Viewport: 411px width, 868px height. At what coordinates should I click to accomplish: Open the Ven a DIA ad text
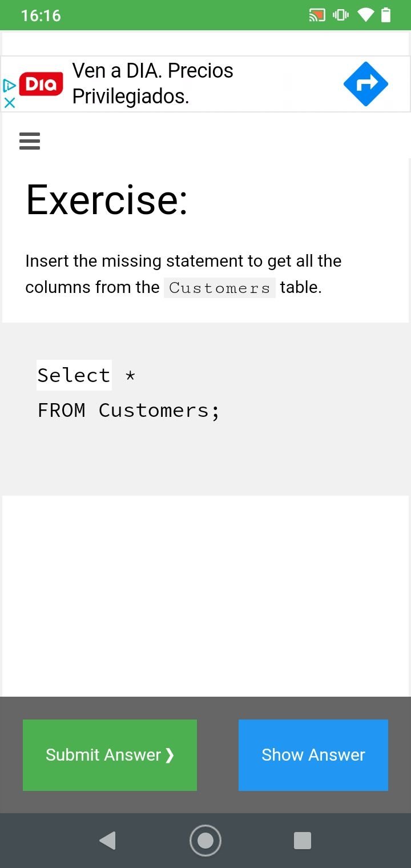(153, 83)
